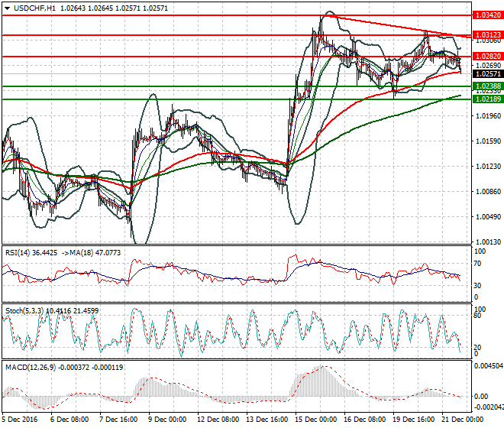The image size is (504, 428).
Task: Click the 21 Dec 00:00 time label
Action: click(463, 420)
